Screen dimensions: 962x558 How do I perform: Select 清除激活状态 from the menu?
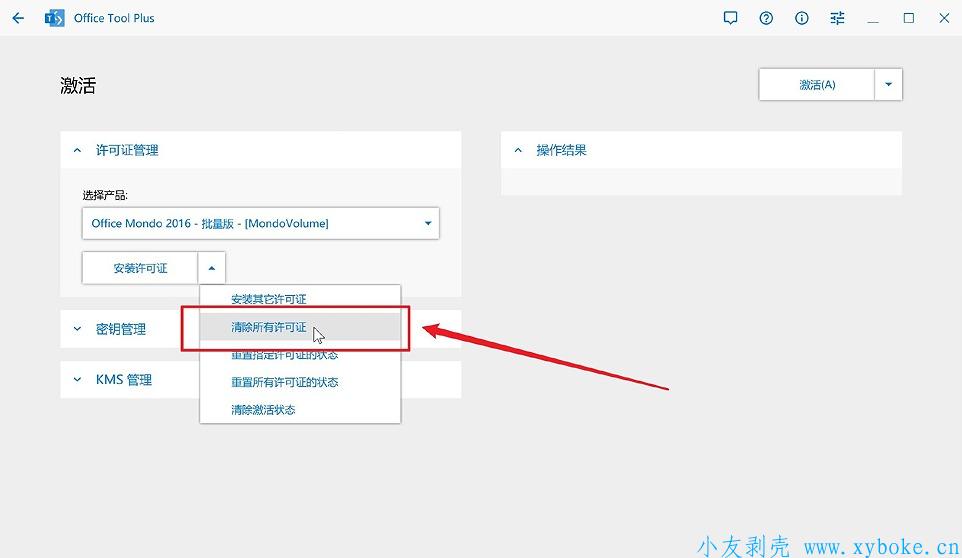click(x=263, y=410)
